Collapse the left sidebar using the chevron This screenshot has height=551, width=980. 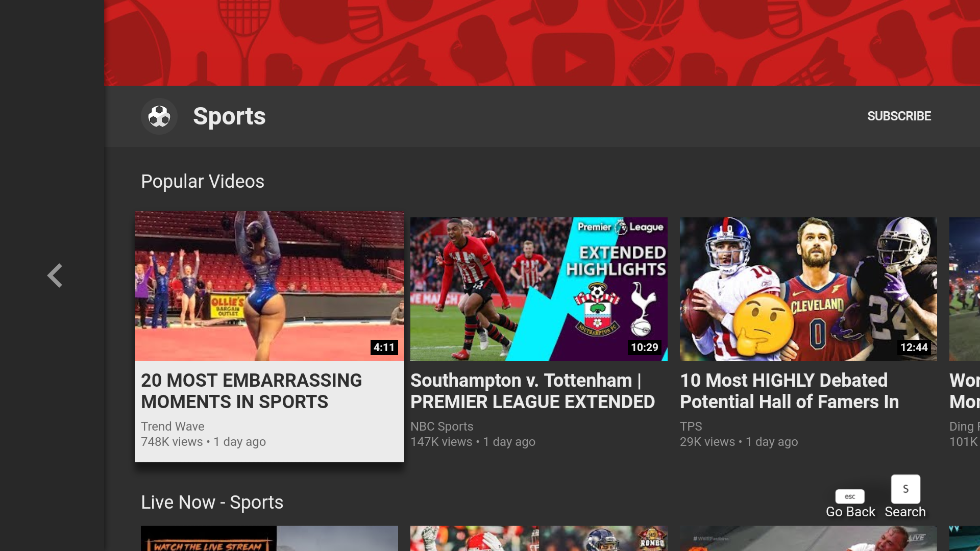coord(55,275)
